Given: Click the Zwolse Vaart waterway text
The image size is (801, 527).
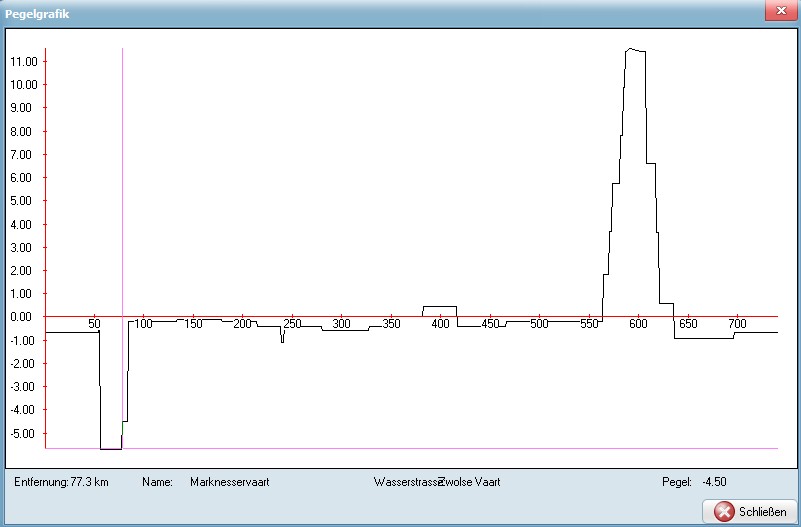Looking at the screenshot, I should [x=470, y=482].
